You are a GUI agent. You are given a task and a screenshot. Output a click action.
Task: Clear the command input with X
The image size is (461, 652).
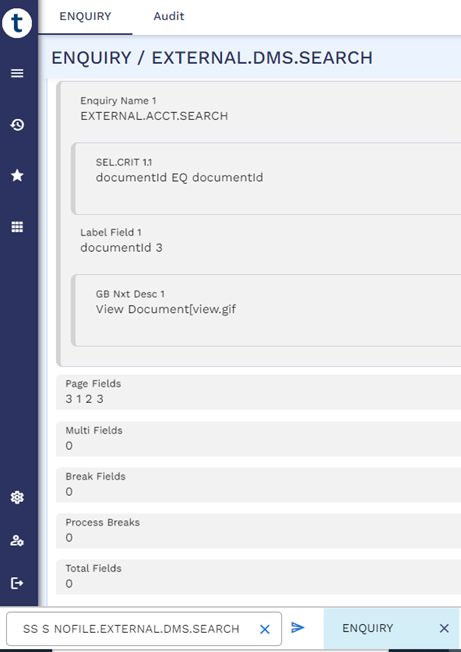(x=265, y=629)
